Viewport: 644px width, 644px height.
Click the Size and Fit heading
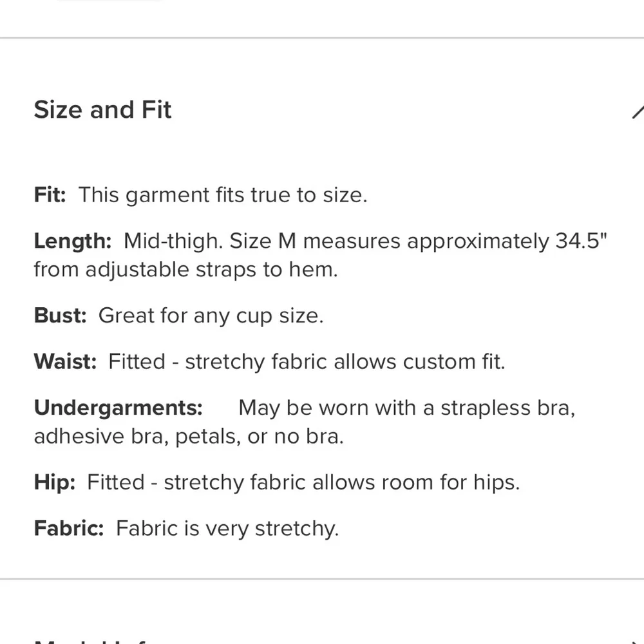tap(102, 109)
